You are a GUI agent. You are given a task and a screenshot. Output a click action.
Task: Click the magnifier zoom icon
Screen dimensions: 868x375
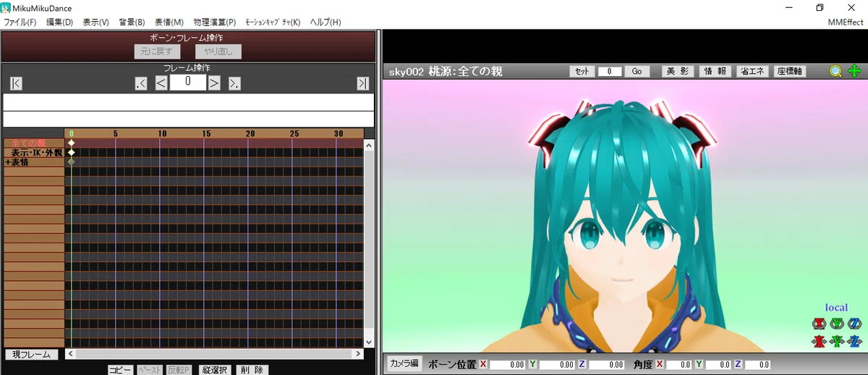(836, 71)
